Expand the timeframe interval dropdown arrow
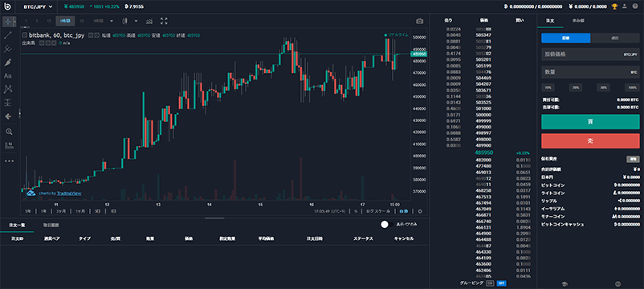The height and width of the screenshot is (289, 644). 112,21
